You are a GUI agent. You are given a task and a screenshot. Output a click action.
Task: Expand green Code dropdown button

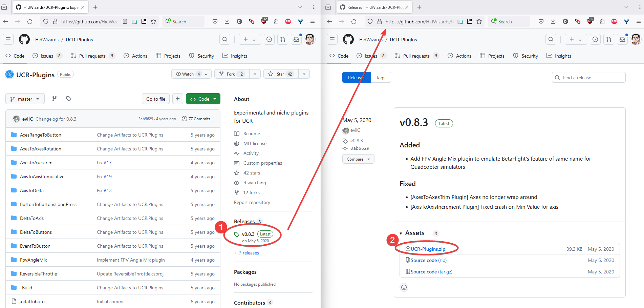(203, 99)
